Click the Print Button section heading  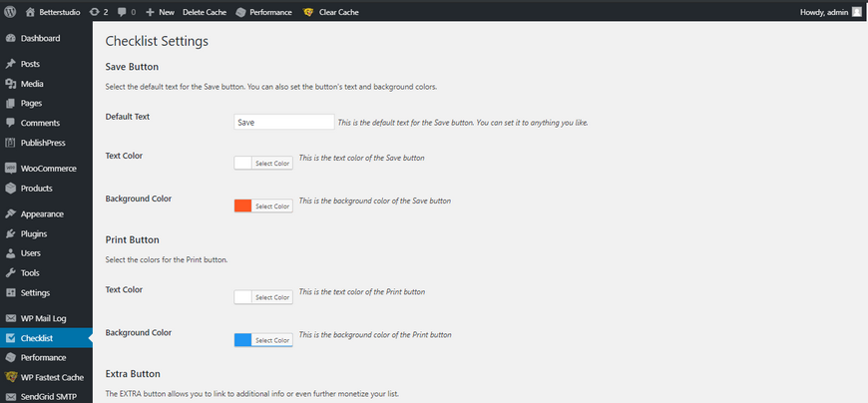coord(133,239)
